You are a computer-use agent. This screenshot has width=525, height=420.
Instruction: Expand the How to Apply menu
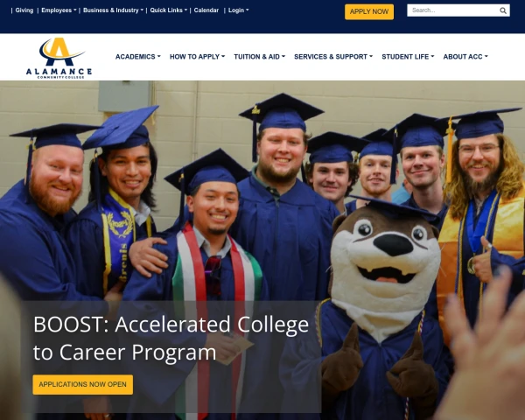click(x=197, y=57)
